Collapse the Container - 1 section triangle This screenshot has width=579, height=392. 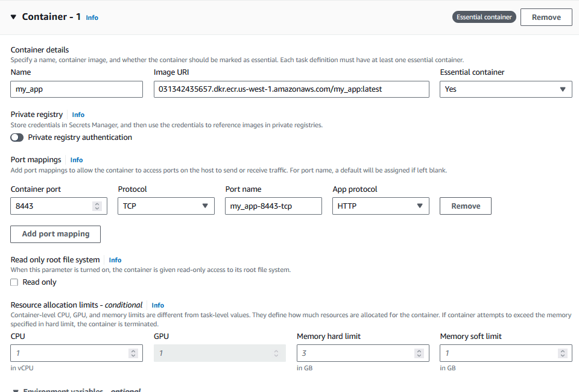14,17
